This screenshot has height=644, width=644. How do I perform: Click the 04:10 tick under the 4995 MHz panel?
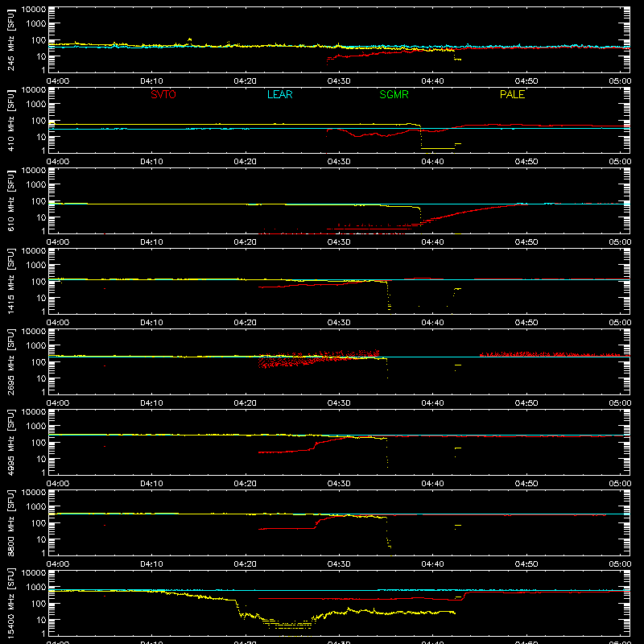151,484
